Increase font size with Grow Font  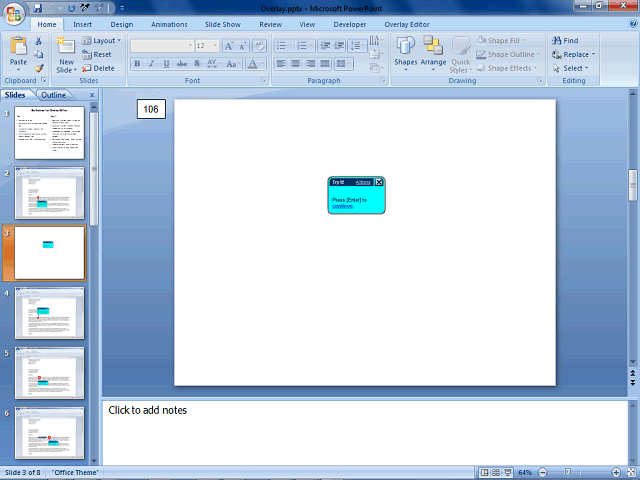[229, 46]
